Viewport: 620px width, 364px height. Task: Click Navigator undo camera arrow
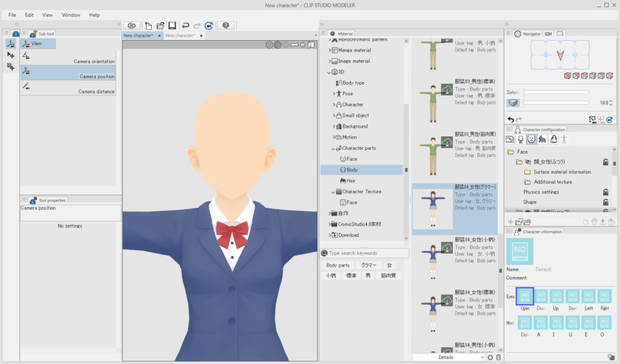click(510, 119)
